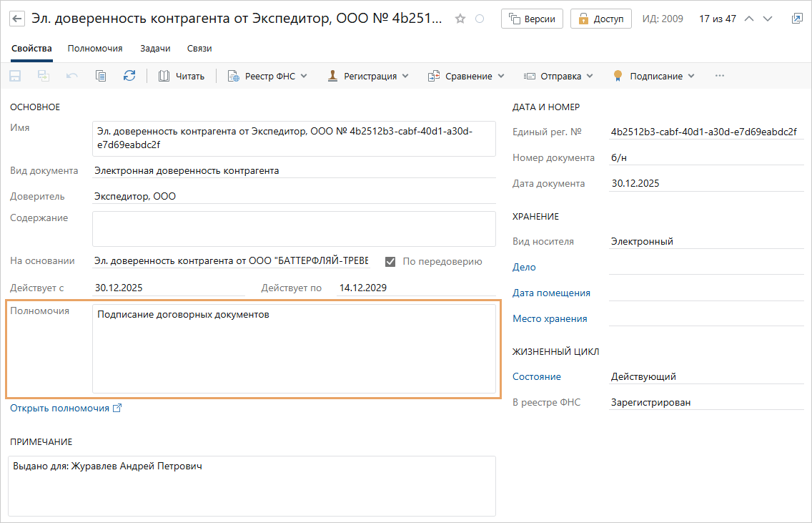Image resolution: width=812 pixels, height=523 pixels.
Task: Expand the Реестр ФНС dropdown
Action: (x=267, y=76)
